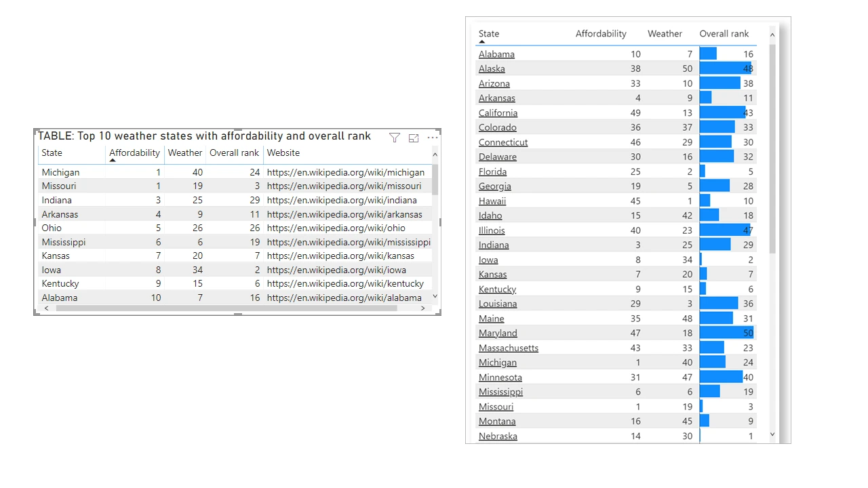Open the Alabama Wikipedia URL
Screen dimensions: 868x488
pyautogui.click(x=344, y=298)
